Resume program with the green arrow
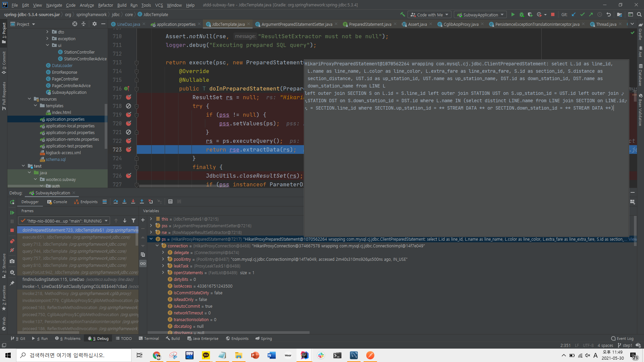 (12, 213)
